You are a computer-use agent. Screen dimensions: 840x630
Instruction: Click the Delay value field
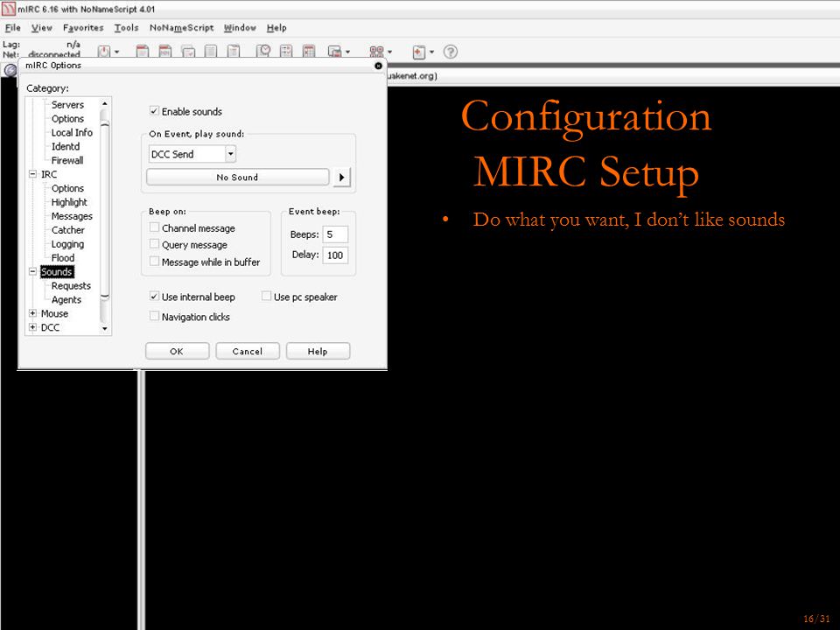[335, 255]
